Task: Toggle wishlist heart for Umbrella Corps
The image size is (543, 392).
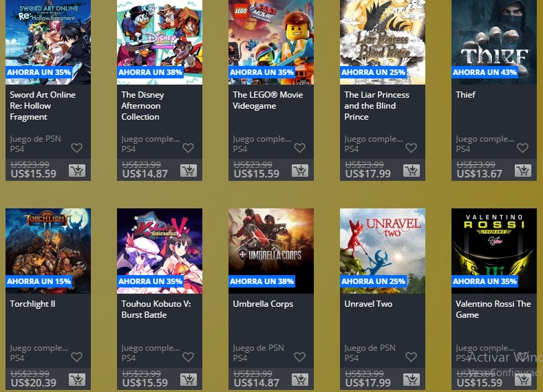Action: point(299,357)
